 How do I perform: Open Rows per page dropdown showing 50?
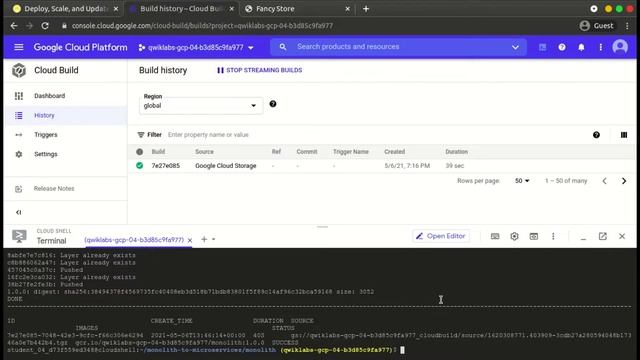click(522, 181)
